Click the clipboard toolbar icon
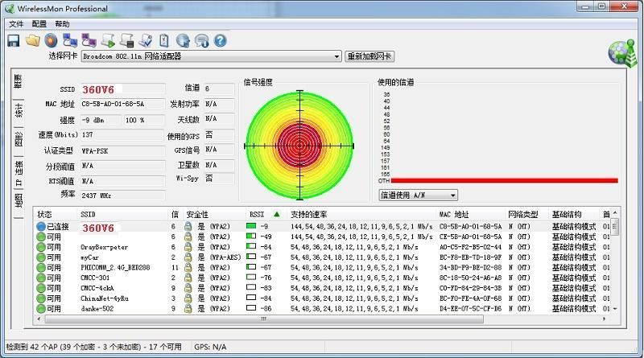644x358 pixels. click(x=164, y=40)
